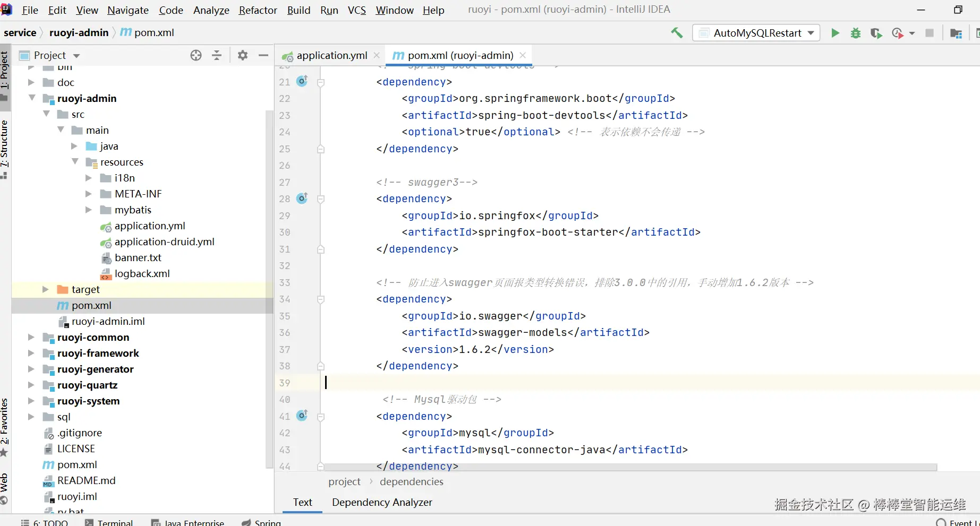The height and width of the screenshot is (526, 980).
Task: Click the ruoyi-admin breadcrumb in navigation bar
Action: (79, 32)
